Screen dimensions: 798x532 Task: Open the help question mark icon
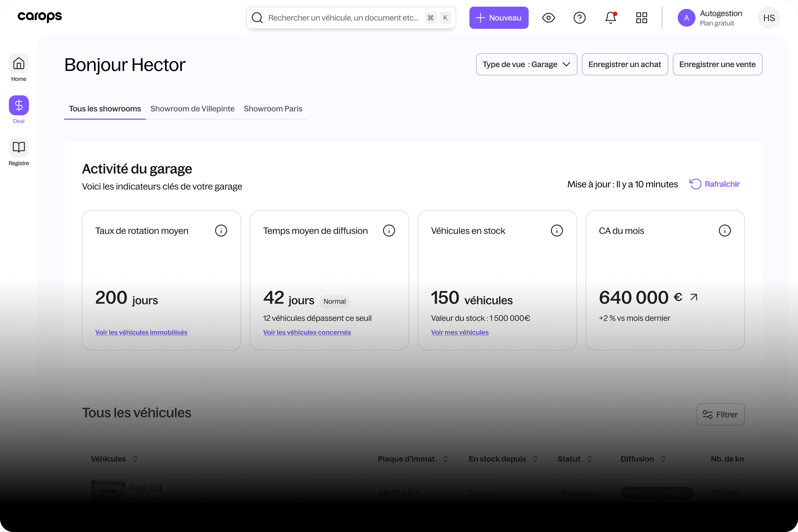(x=580, y=18)
